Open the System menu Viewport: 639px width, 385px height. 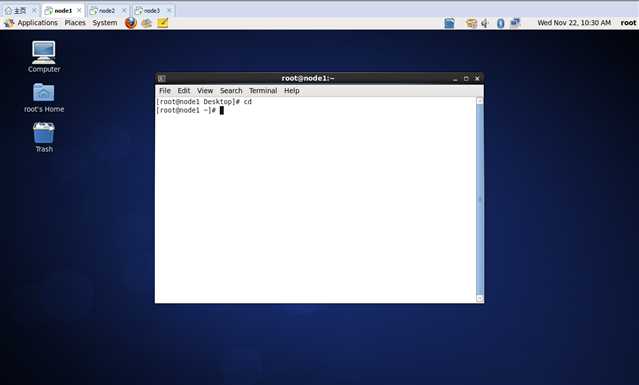coord(105,23)
